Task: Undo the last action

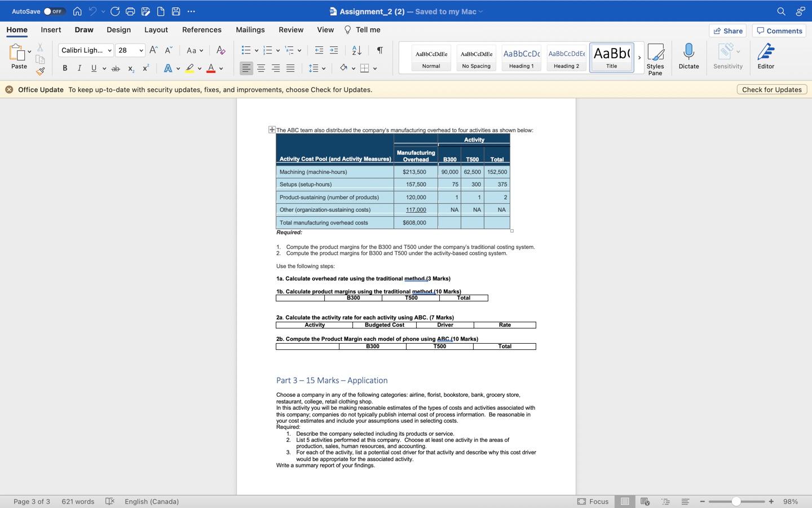Action: (x=93, y=11)
